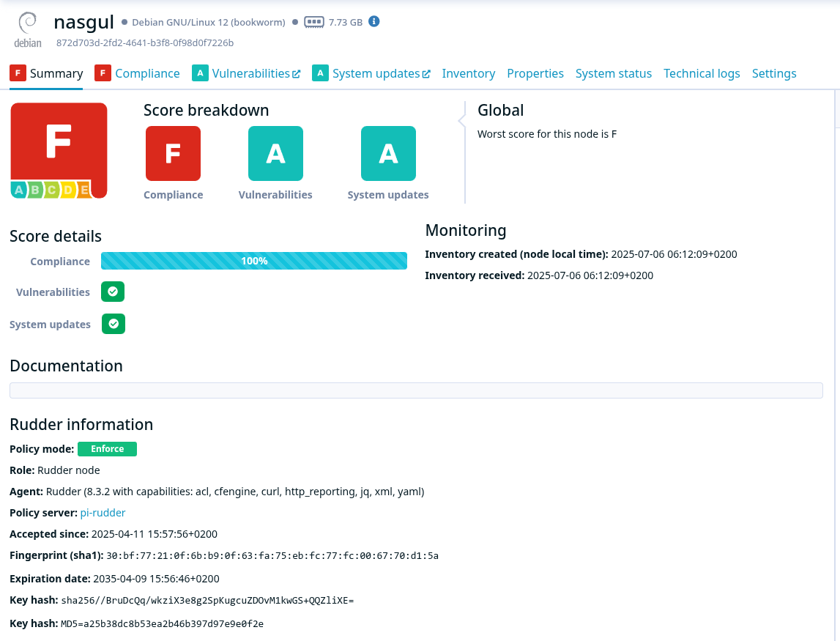Click the Compliance label in Score details
This screenshot has height=641, width=840.
pyautogui.click(x=60, y=262)
